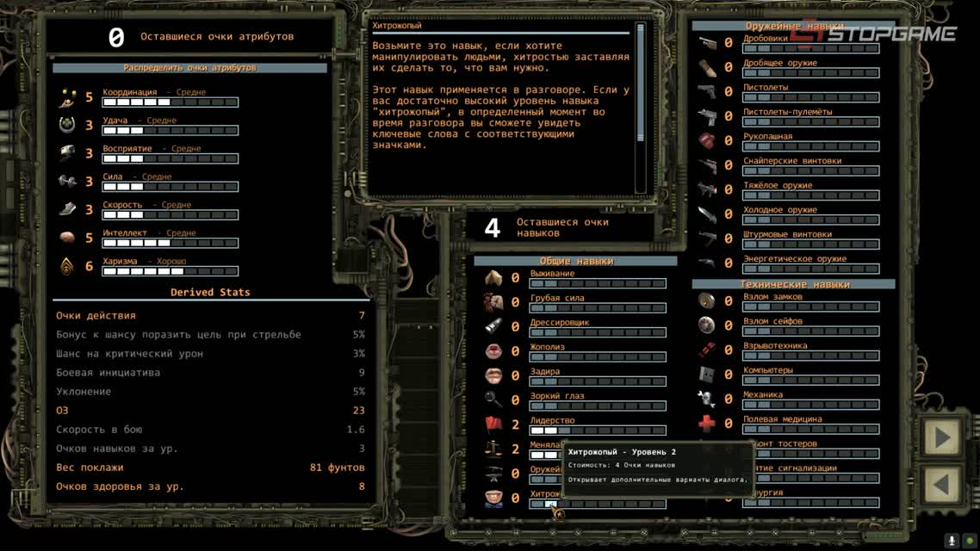Image resolution: width=980 pixels, height=551 pixels.
Task: Select the Выживание skill icon
Action: tap(493, 278)
